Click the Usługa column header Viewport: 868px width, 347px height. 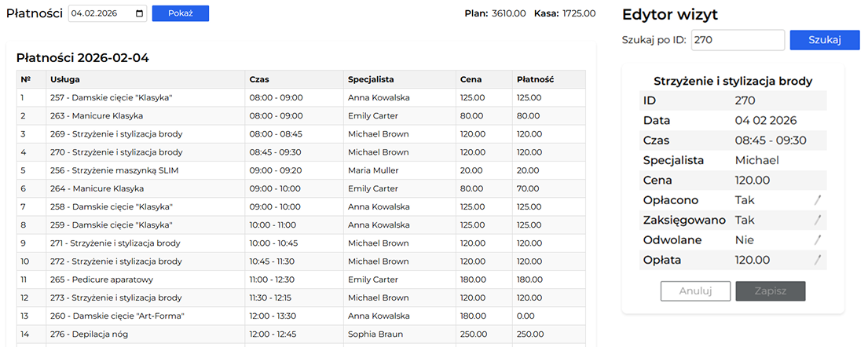pyautogui.click(x=65, y=79)
